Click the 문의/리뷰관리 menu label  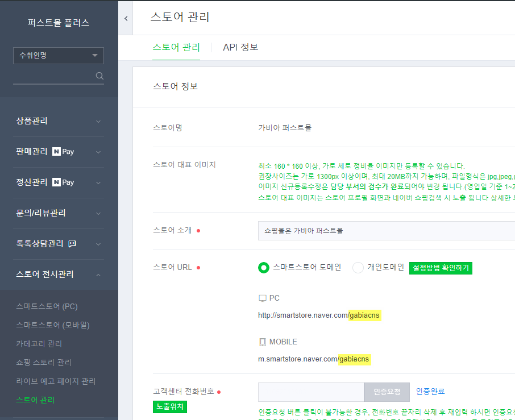click(41, 213)
